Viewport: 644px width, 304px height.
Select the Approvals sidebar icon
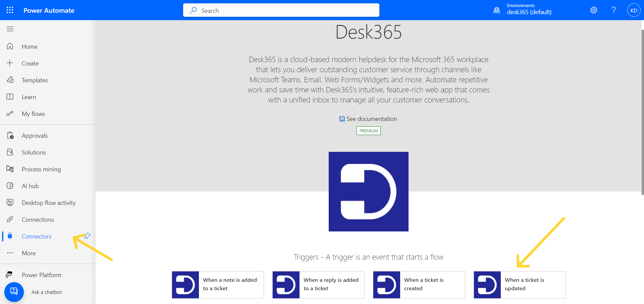tap(10, 135)
